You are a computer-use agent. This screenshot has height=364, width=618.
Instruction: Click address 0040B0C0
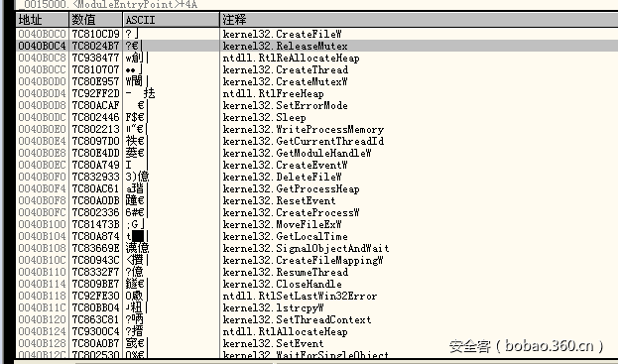(42, 34)
